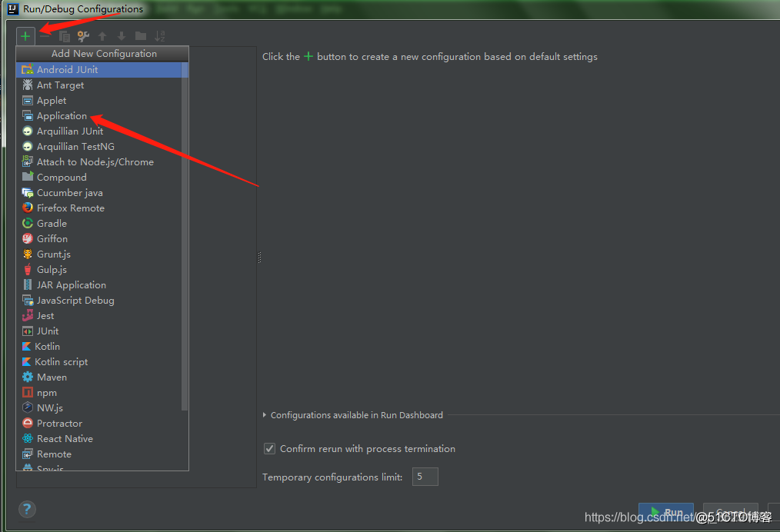
Task: Click the JavaScript Debug icon
Action: pos(28,301)
